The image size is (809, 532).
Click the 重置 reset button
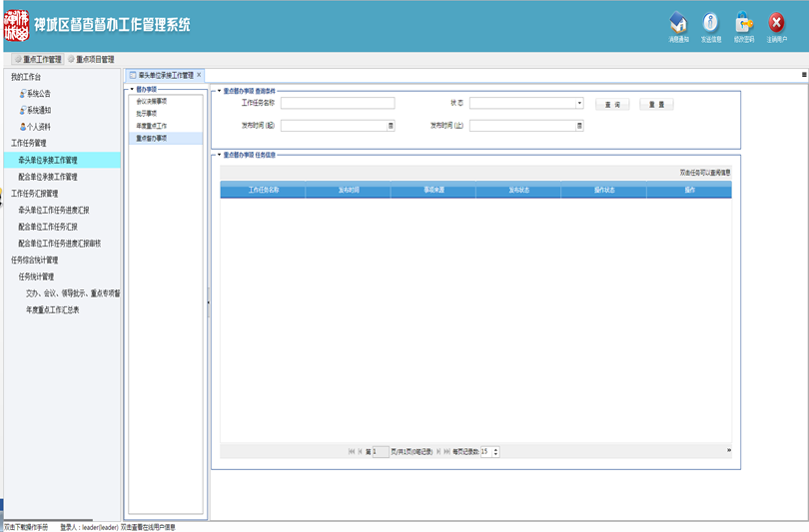(x=656, y=104)
